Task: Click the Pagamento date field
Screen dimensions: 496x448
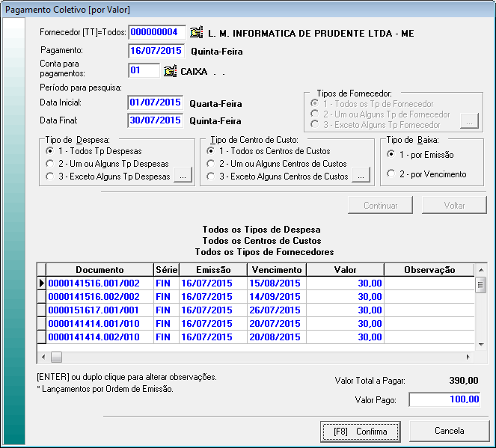Action: 156,52
